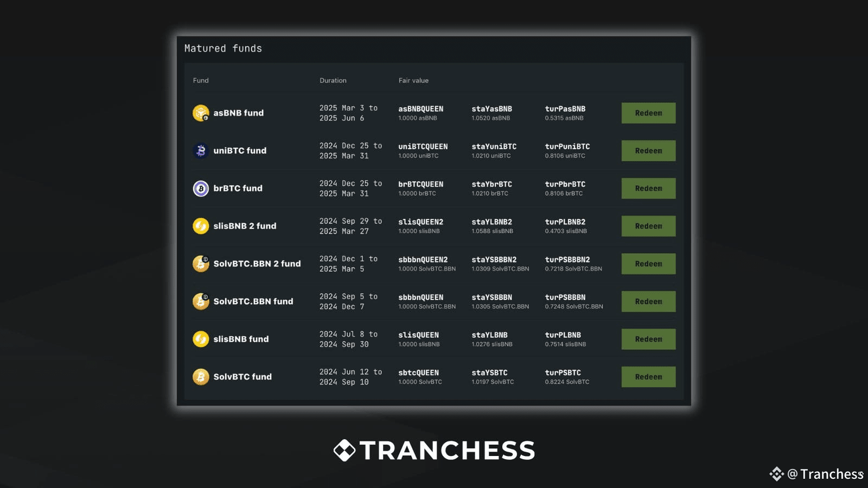Click the slisBNB fund duration dates
The image size is (868, 488).
[x=348, y=339]
